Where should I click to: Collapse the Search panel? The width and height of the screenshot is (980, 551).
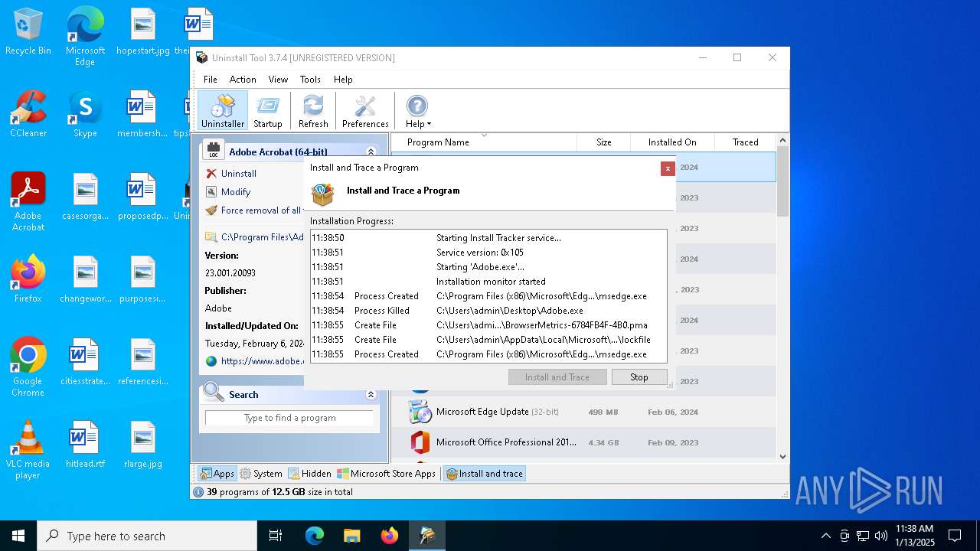tap(371, 395)
